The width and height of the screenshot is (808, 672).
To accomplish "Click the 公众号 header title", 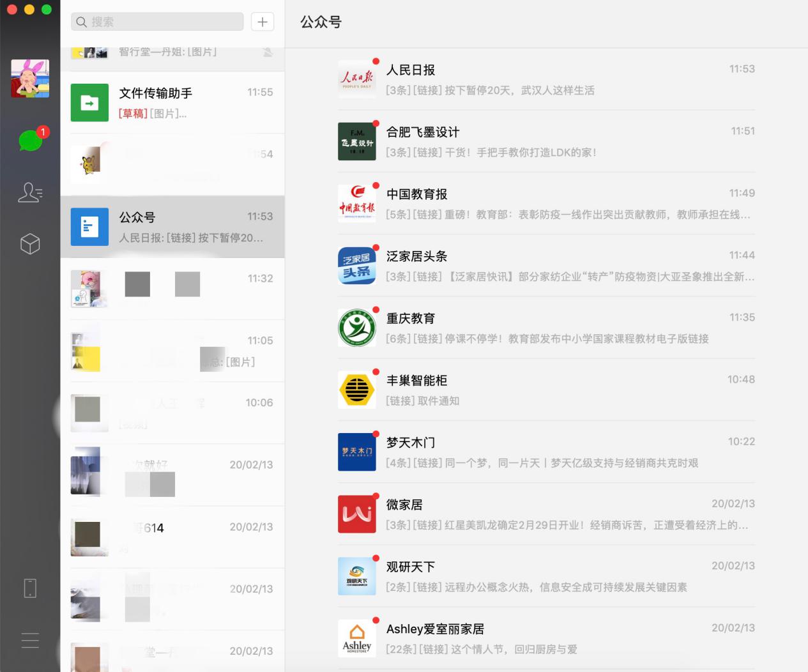I will [x=321, y=22].
